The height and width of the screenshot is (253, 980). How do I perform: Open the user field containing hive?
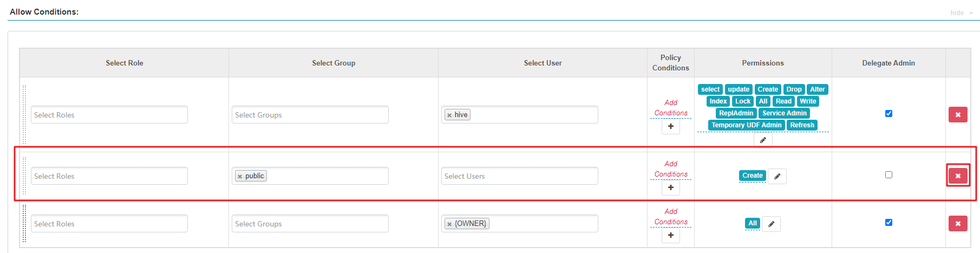tap(520, 115)
